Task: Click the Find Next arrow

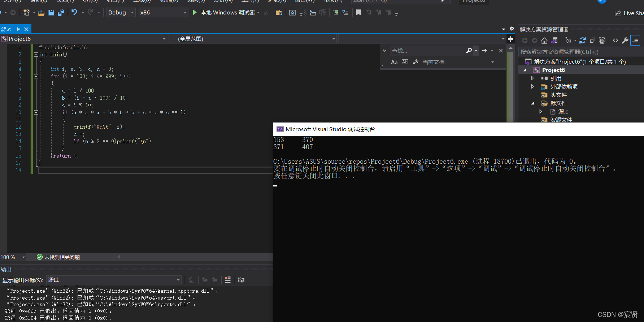Action: pos(484,51)
